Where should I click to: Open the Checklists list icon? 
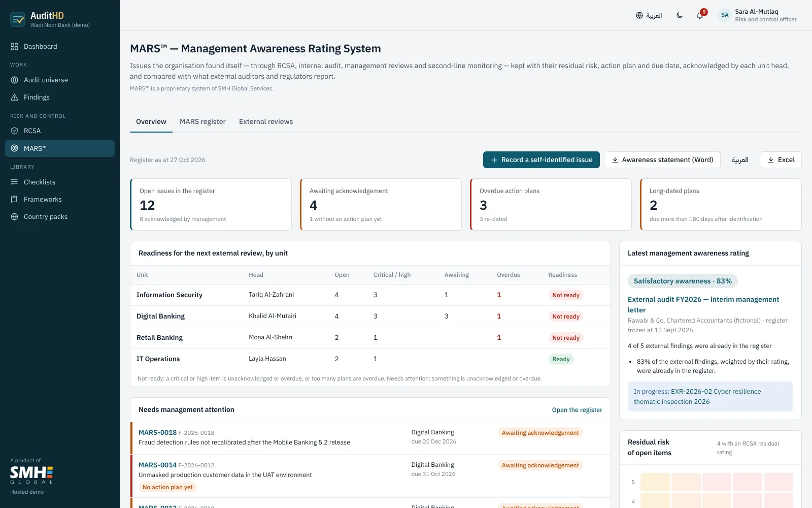[x=14, y=182]
